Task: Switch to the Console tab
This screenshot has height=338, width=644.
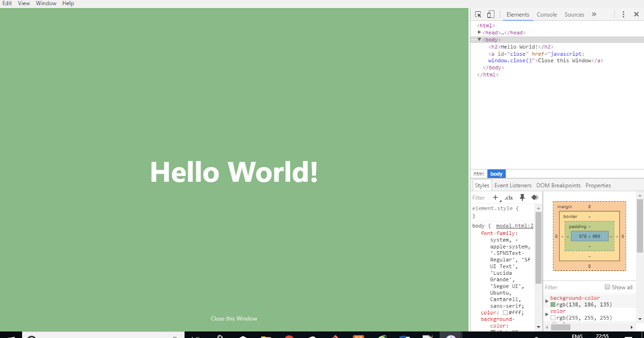Action: click(546, 14)
